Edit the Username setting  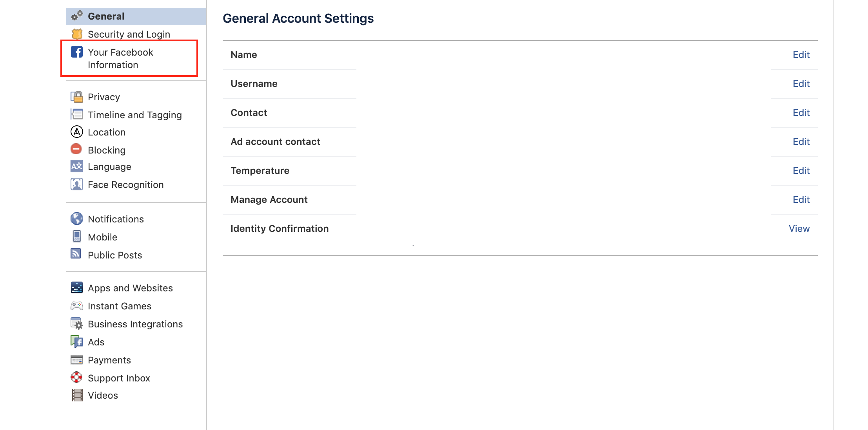(x=801, y=83)
